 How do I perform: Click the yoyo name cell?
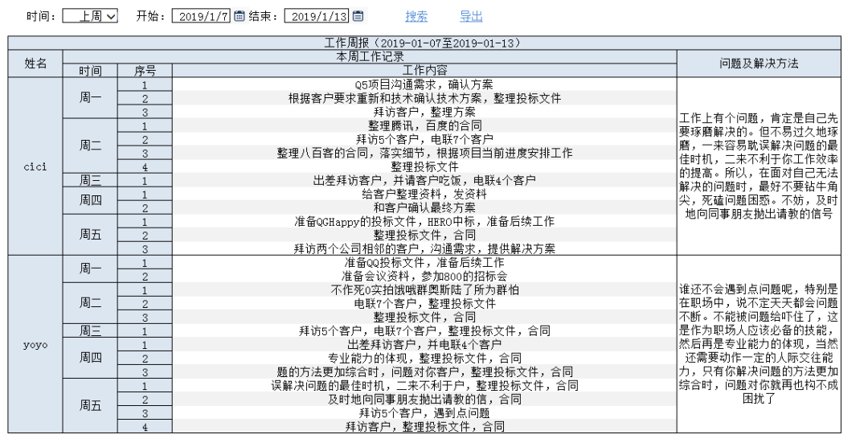(35, 345)
